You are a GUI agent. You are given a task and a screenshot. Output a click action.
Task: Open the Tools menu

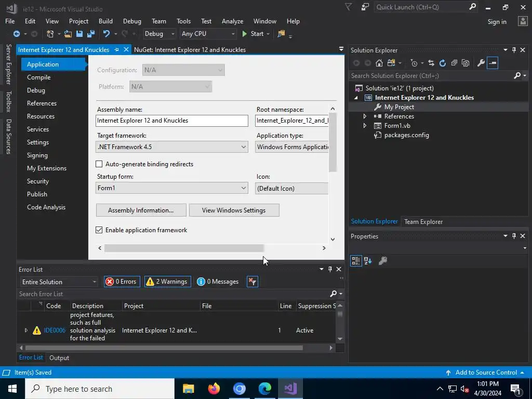pos(183,21)
